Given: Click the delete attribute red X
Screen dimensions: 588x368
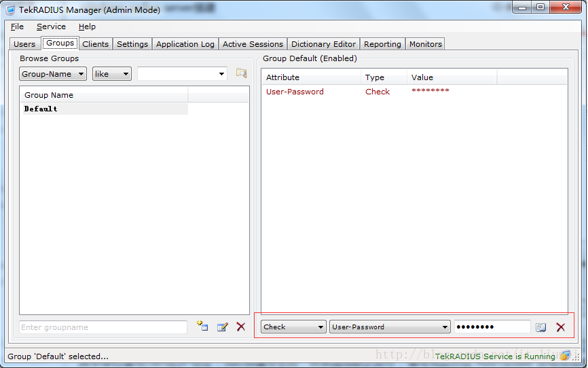Looking at the screenshot, I should tap(561, 327).
